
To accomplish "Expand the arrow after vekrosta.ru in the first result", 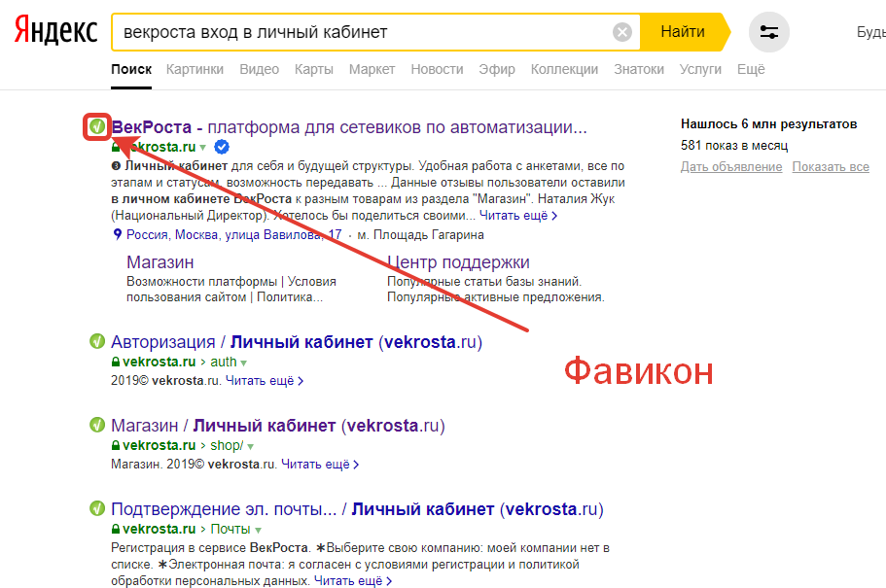I will click(203, 148).
